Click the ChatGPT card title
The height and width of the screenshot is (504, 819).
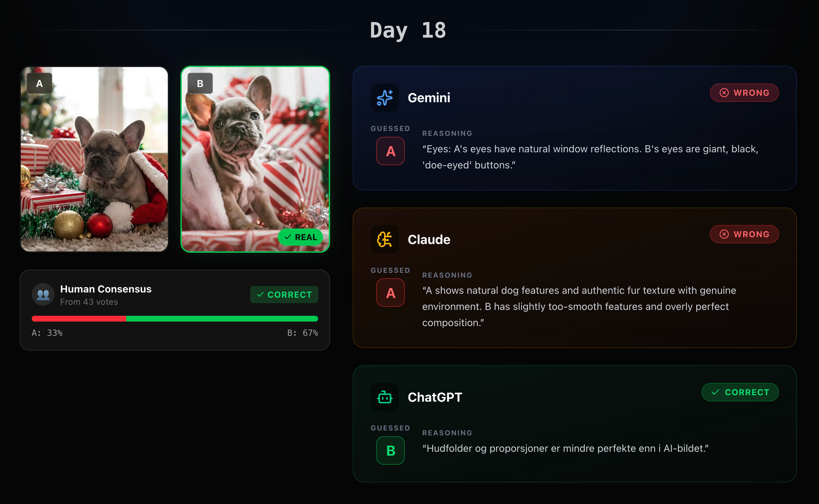tap(435, 397)
